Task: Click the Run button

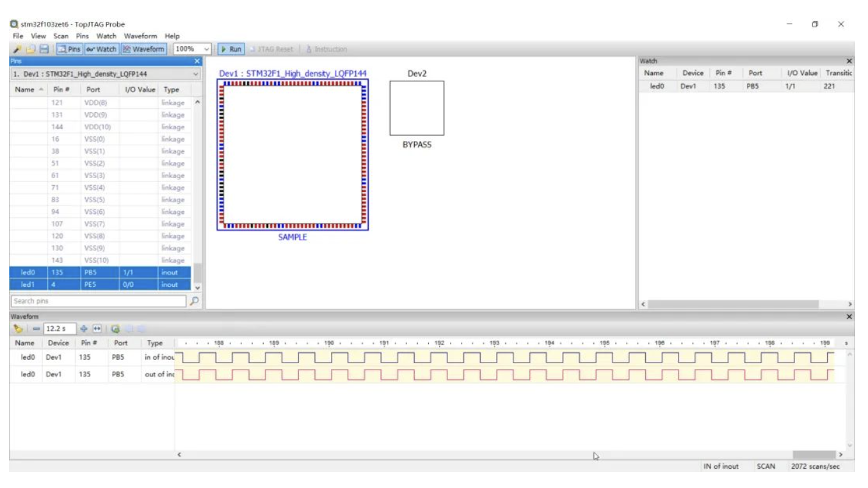Action: [x=230, y=49]
